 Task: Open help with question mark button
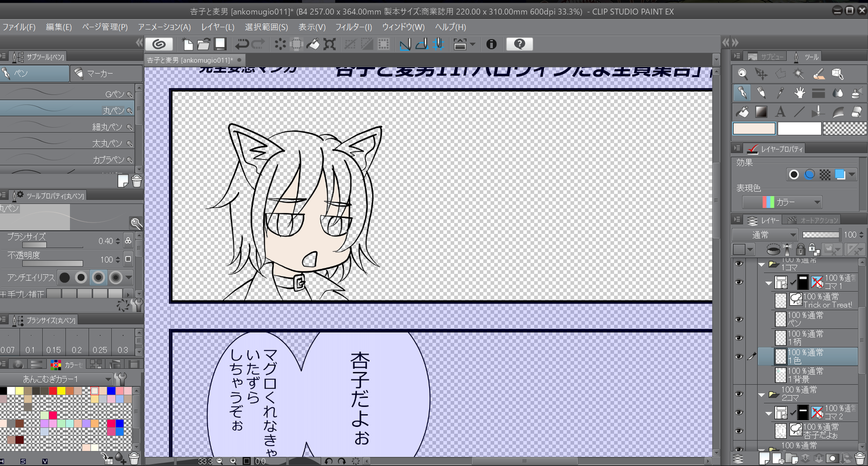[519, 44]
